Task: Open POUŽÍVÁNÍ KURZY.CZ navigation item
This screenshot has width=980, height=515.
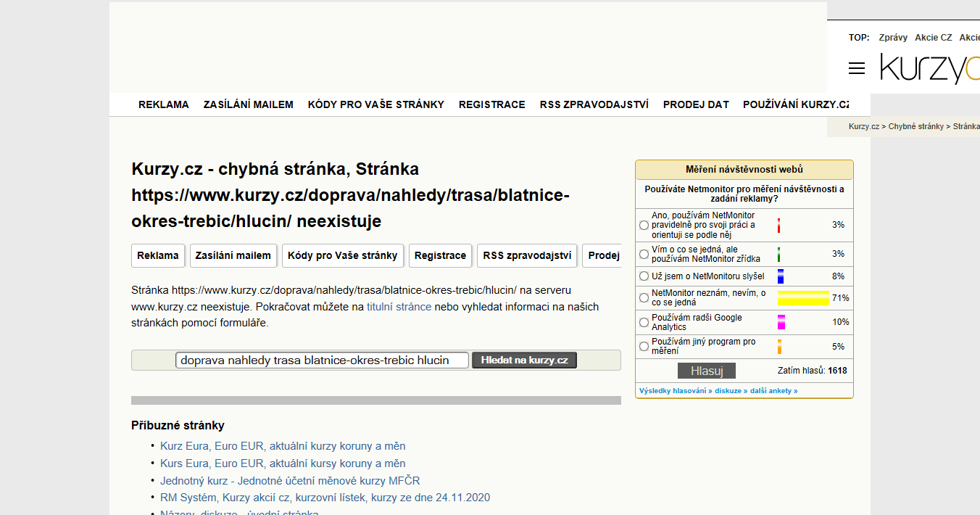Action: (x=796, y=104)
